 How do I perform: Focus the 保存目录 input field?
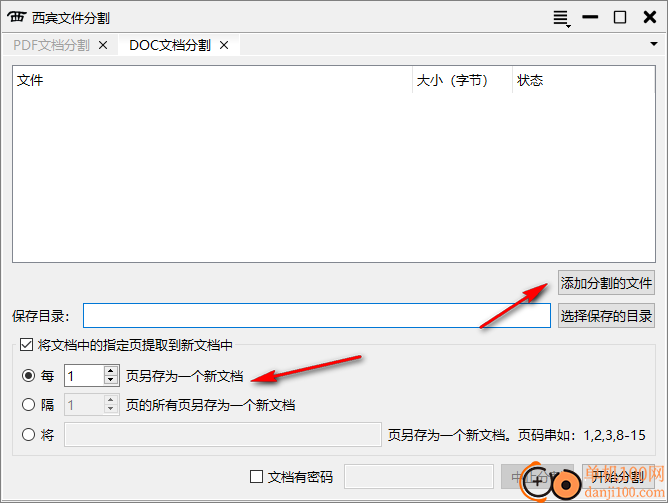click(317, 316)
